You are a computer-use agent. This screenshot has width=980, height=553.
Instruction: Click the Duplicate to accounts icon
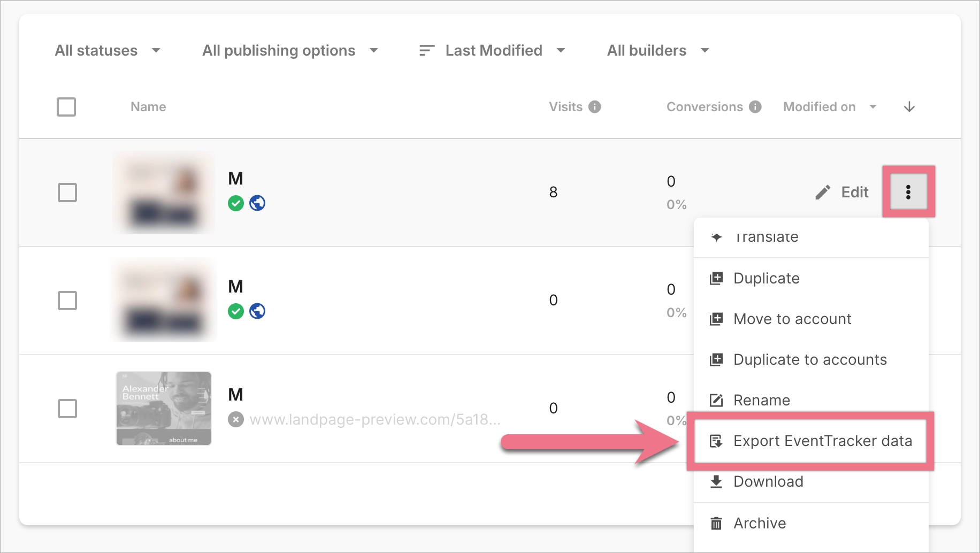pyautogui.click(x=716, y=360)
